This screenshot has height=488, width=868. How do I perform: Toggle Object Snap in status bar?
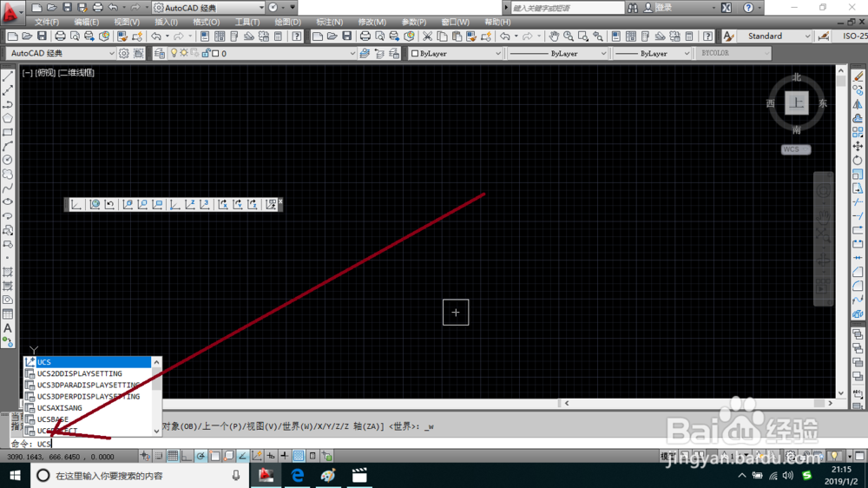coord(214,456)
